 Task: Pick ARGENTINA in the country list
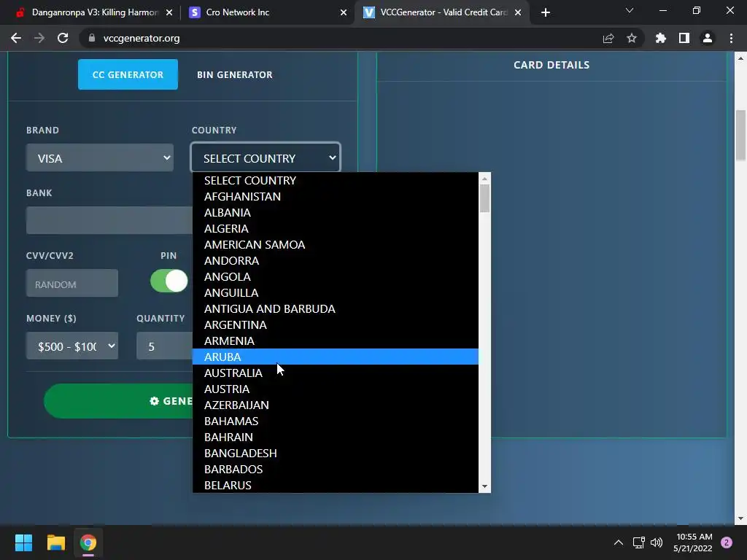(335, 324)
